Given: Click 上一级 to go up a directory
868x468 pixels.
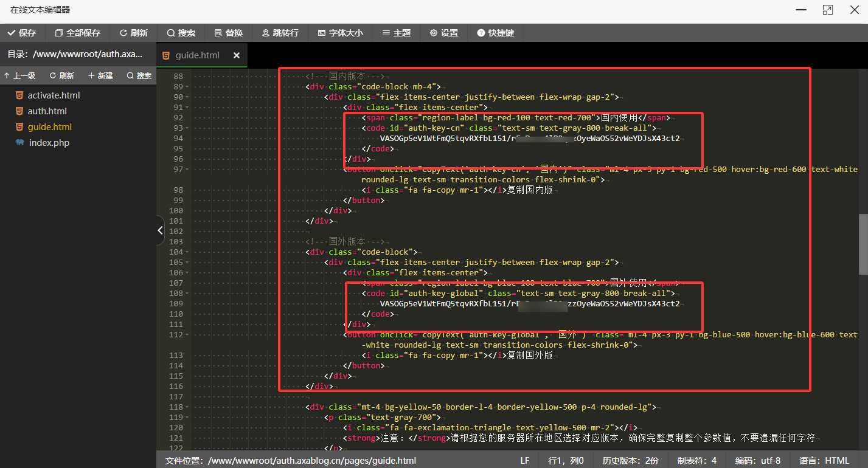Looking at the screenshot, I should pos(20,75).
